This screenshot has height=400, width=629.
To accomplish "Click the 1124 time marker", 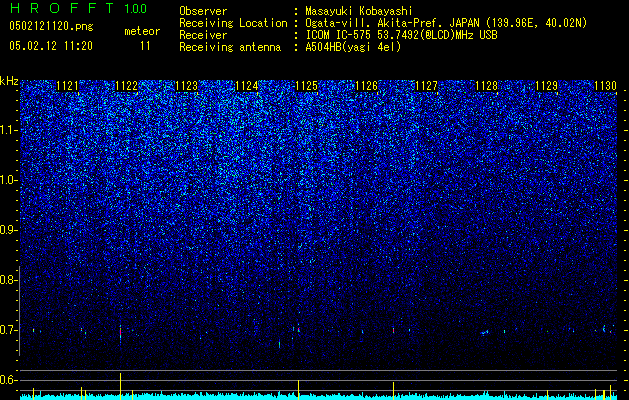I will 247,86.
